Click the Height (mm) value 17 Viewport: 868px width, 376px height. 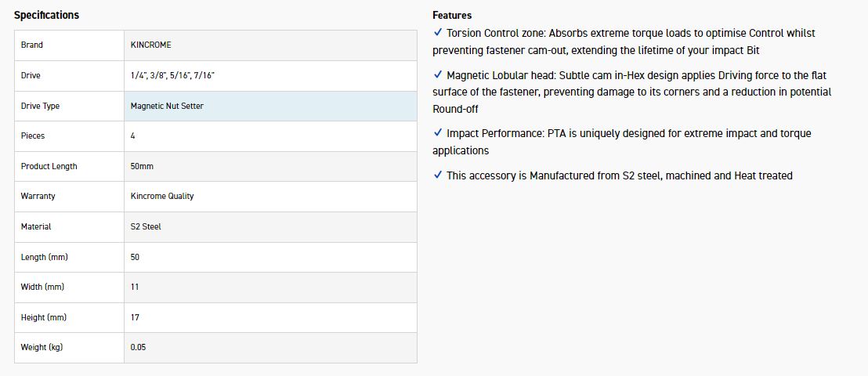pos(135,317)
